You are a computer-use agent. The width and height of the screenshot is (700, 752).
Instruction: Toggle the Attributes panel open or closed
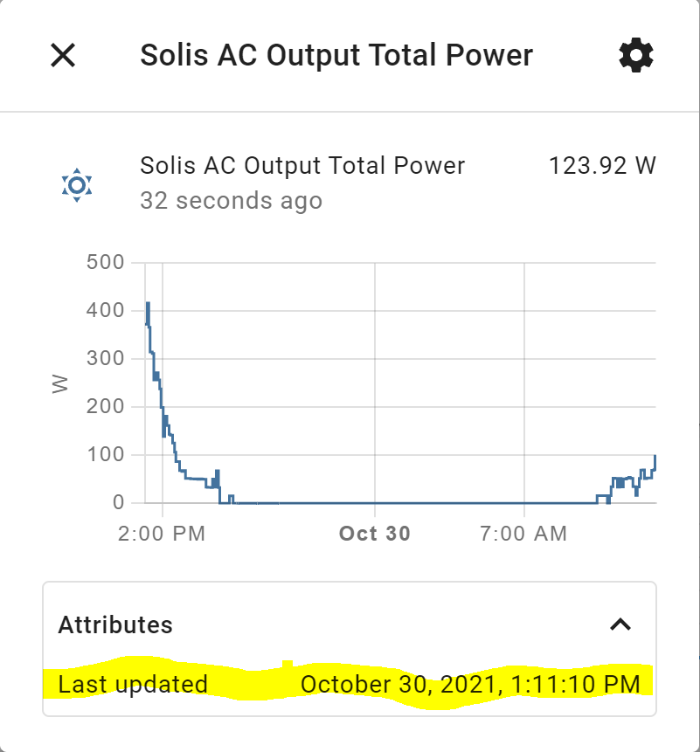point(621,625)
